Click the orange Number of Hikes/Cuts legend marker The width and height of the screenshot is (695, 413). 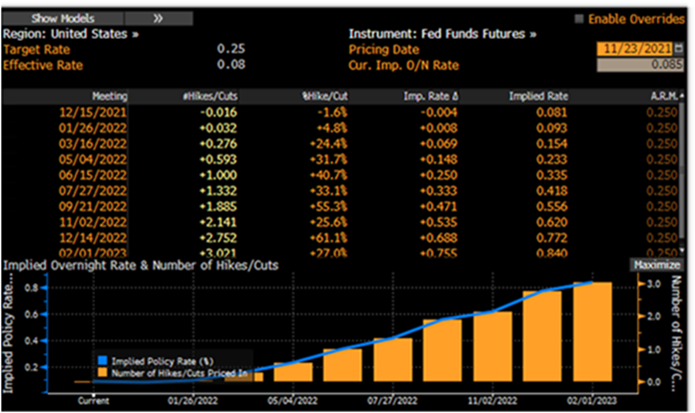pos(102,371)
